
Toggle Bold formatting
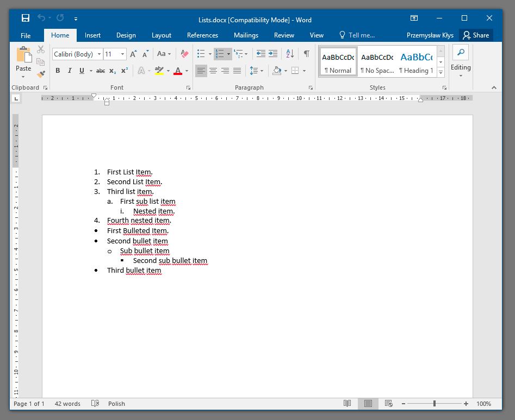tap(58, 71)
